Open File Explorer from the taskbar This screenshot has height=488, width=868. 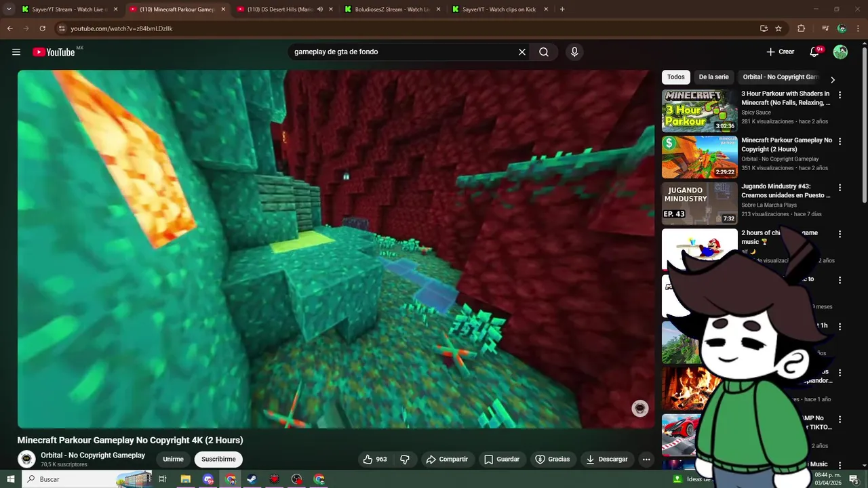click(186, 479)
